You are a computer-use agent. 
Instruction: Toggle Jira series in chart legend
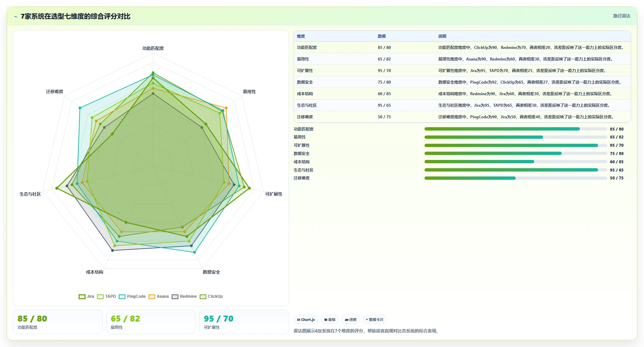point(86,296)
